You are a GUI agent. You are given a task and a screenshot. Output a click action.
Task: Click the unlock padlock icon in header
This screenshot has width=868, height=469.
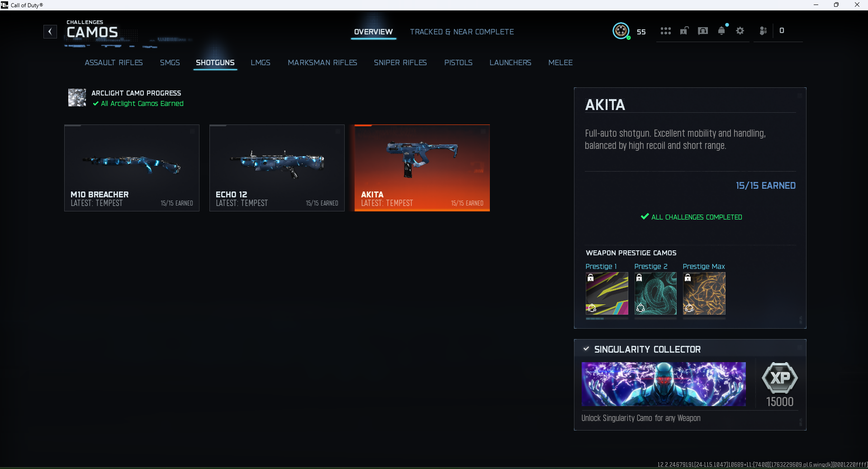pos(684,31)
